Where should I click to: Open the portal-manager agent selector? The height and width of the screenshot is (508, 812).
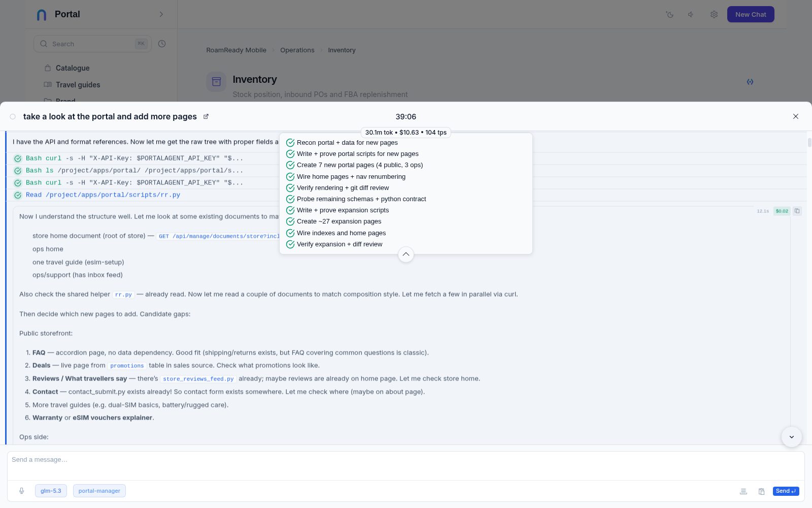tap(99, 491)
